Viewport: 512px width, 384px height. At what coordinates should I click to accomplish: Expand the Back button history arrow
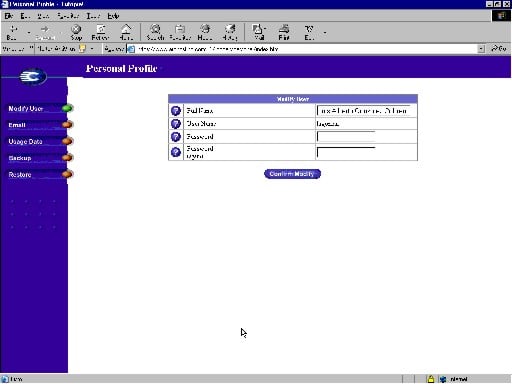29,33
